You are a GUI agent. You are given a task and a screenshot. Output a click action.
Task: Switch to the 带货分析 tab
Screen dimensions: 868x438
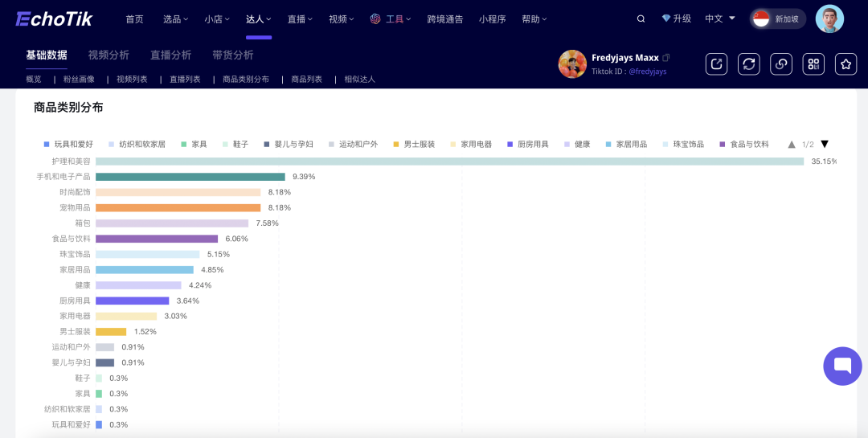pyautogui.click(x=233, y=55)
